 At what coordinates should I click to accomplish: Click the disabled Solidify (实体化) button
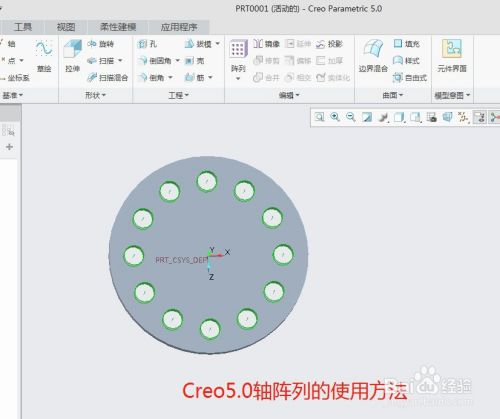pos(333,78)
